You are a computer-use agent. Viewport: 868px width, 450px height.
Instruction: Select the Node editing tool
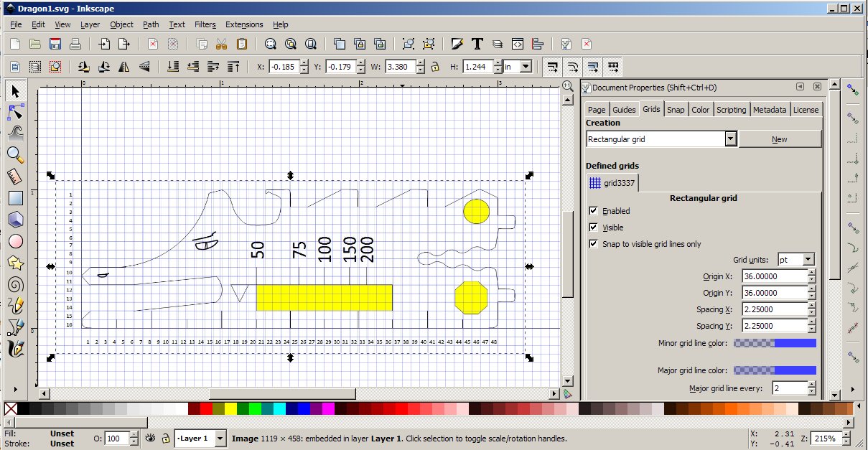pyautogui.click(x=15, y=112)
